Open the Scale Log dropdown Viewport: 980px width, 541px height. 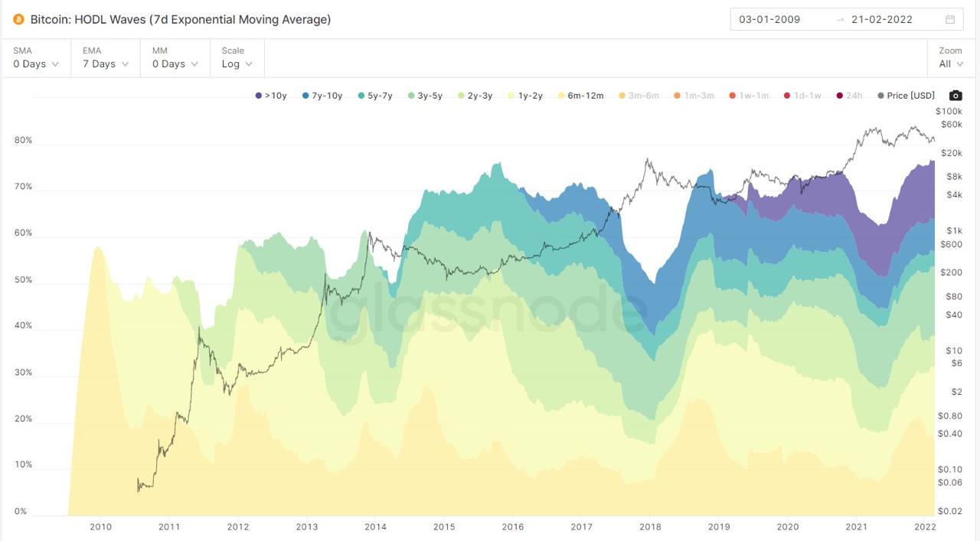237,57
